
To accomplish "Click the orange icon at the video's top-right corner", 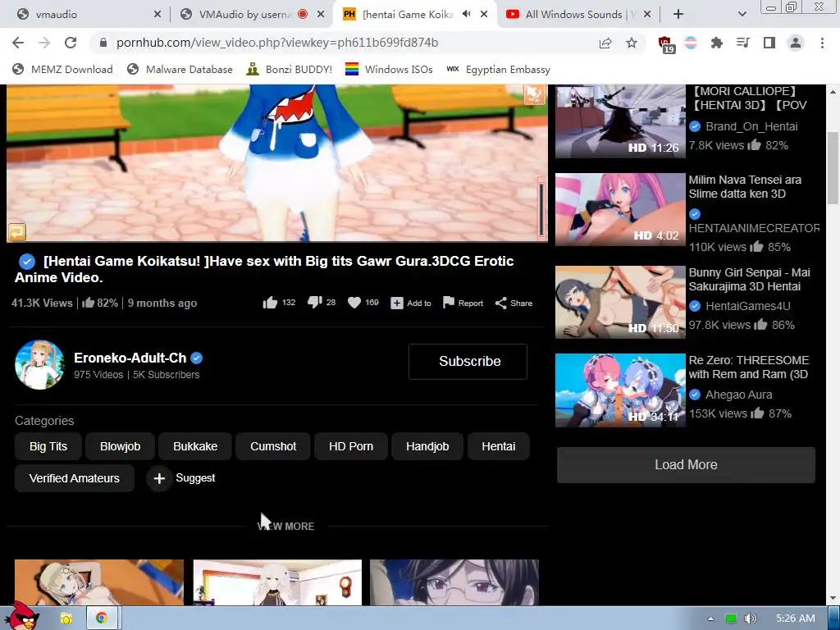I will pyautogui.click(x=534, y=94).
